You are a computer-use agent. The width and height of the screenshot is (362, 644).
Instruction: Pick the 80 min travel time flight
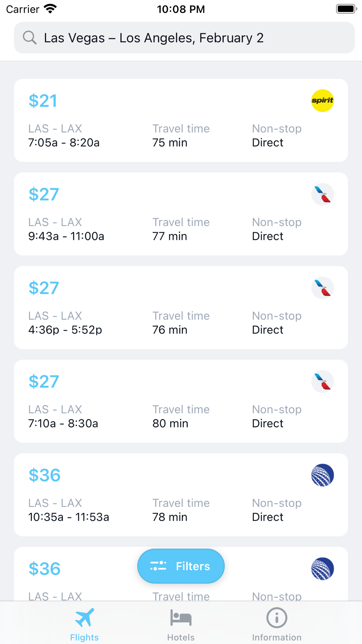(x=181, y=401)
